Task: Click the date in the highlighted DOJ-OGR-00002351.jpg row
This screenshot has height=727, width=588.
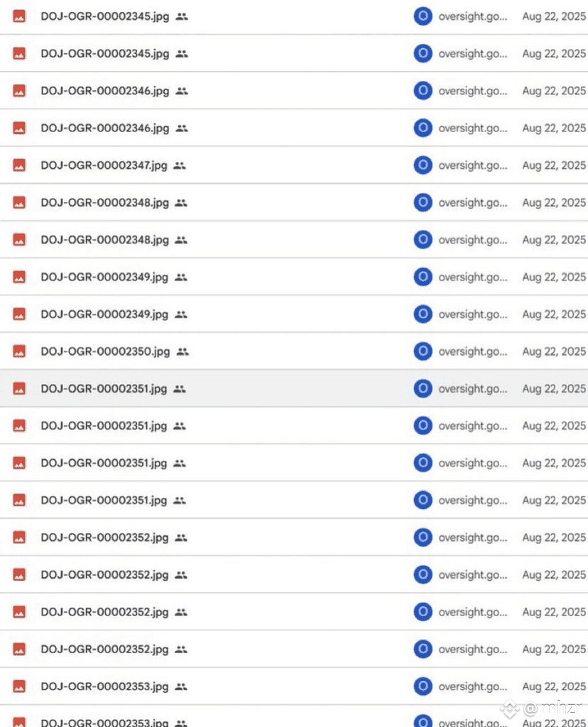Action: (554, 388)
